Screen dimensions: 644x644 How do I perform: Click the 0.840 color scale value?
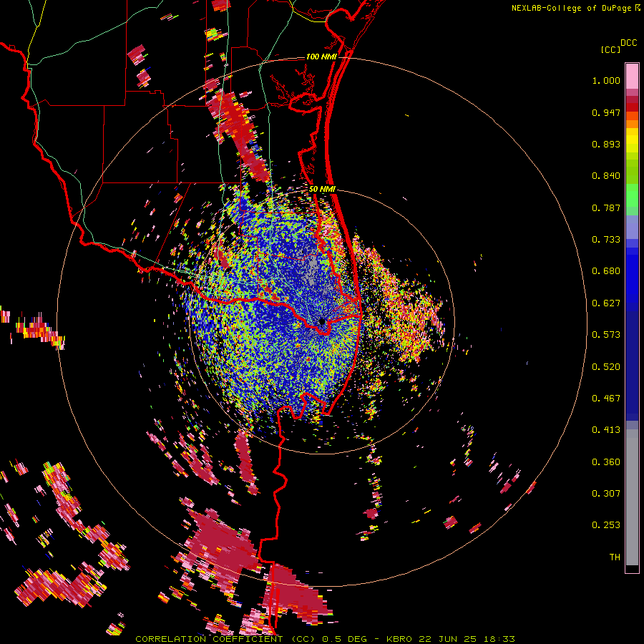point(606,176)
